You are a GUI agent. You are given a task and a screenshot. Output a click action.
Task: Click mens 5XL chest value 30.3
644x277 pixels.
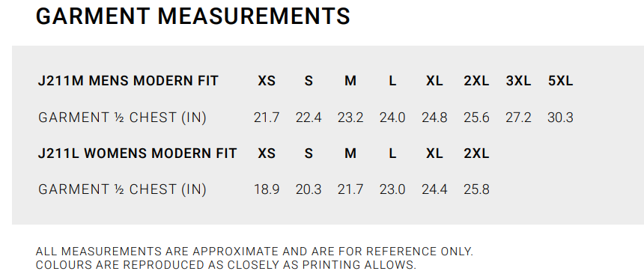560,118
